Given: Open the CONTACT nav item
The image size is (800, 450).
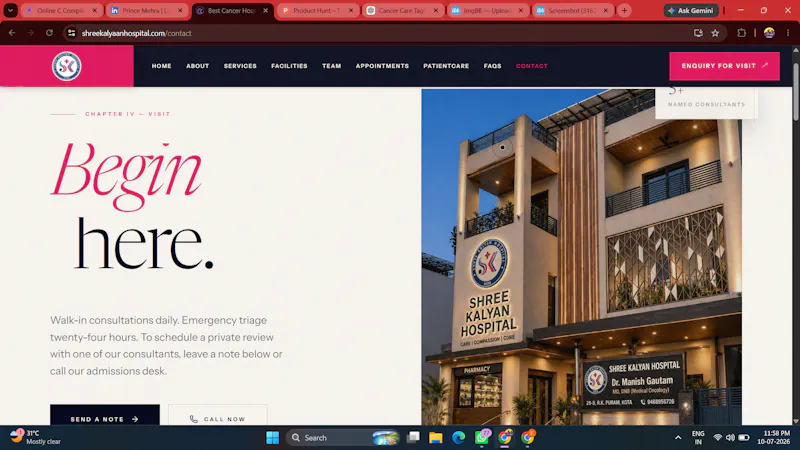Looking at the screenshot, I should (532, 66).
